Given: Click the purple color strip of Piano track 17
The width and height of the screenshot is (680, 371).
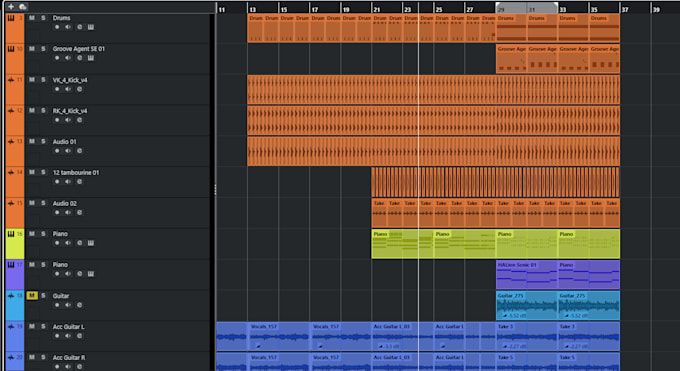Looking at the screenshot, I should click(x=15, y=275).
